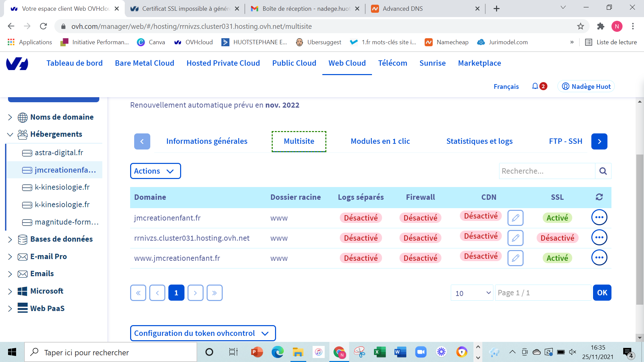The image size is (644, 362).
Task: Open the rows-per-page dropdown showing 10
Action: [x=472, y=293]
